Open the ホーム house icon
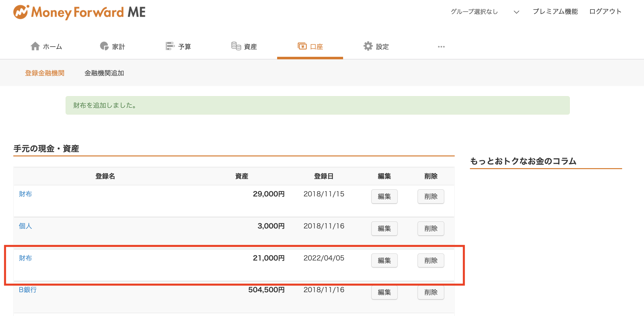 click(35, 46)
